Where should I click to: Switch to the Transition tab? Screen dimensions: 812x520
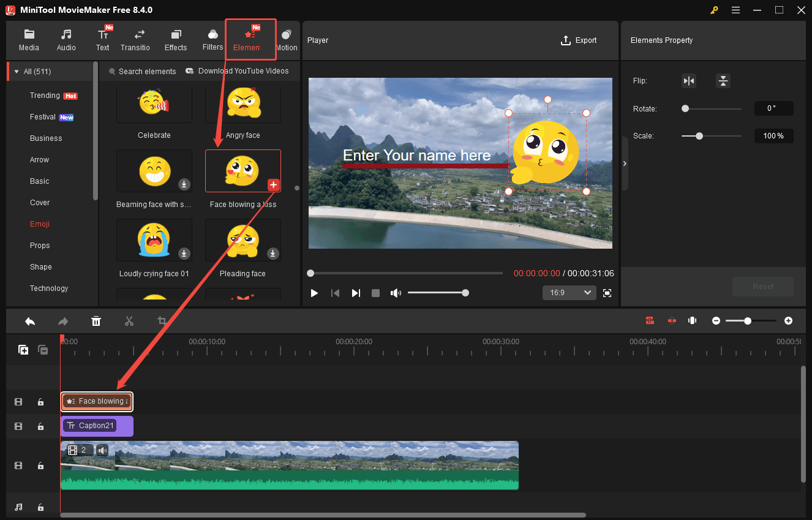pos(135,39)
